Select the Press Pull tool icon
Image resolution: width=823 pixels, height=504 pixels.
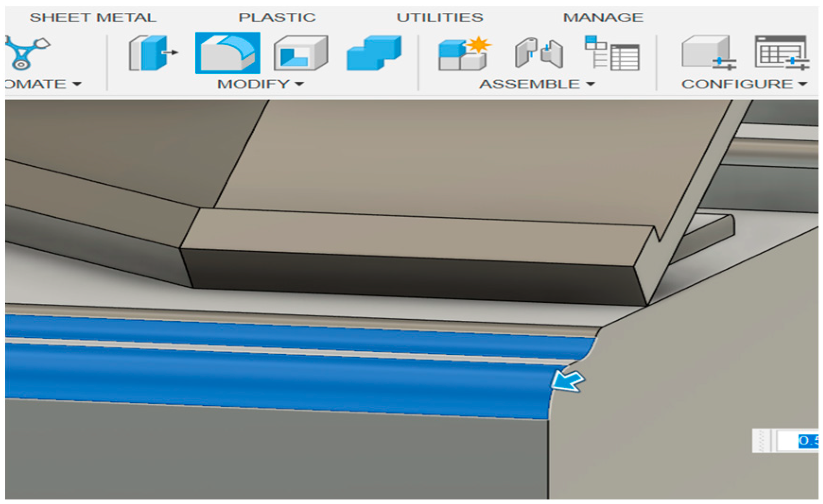153,53
